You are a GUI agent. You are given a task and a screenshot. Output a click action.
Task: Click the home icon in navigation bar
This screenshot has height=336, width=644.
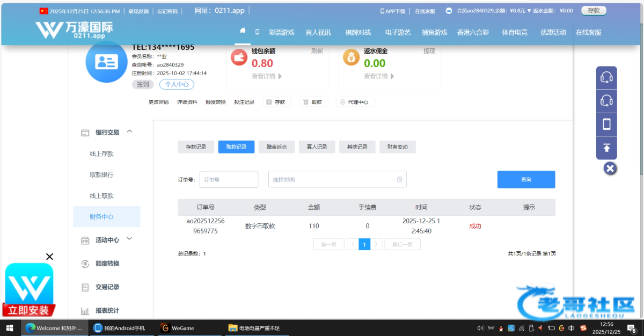243,31
